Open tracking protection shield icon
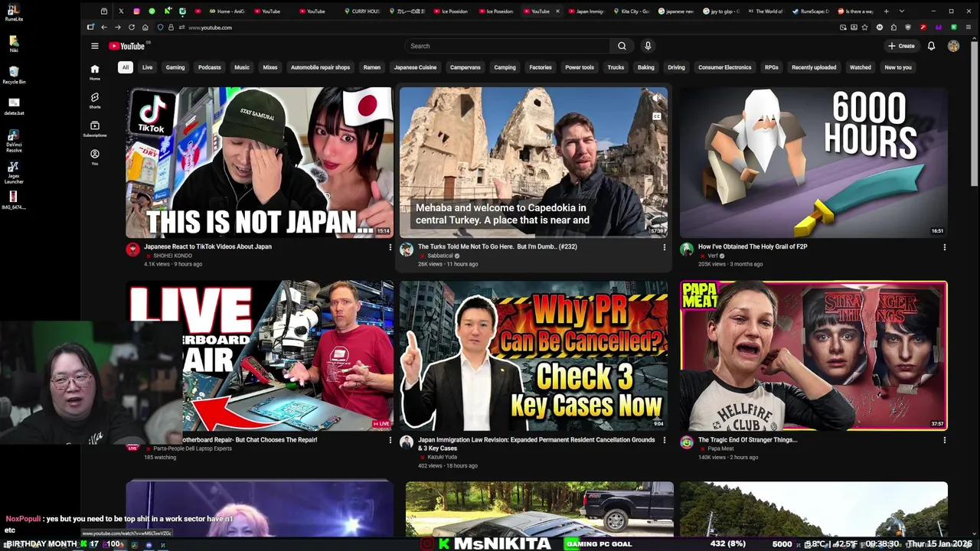The height and width of the screenshot is (551, 980). tap(160, 28)
